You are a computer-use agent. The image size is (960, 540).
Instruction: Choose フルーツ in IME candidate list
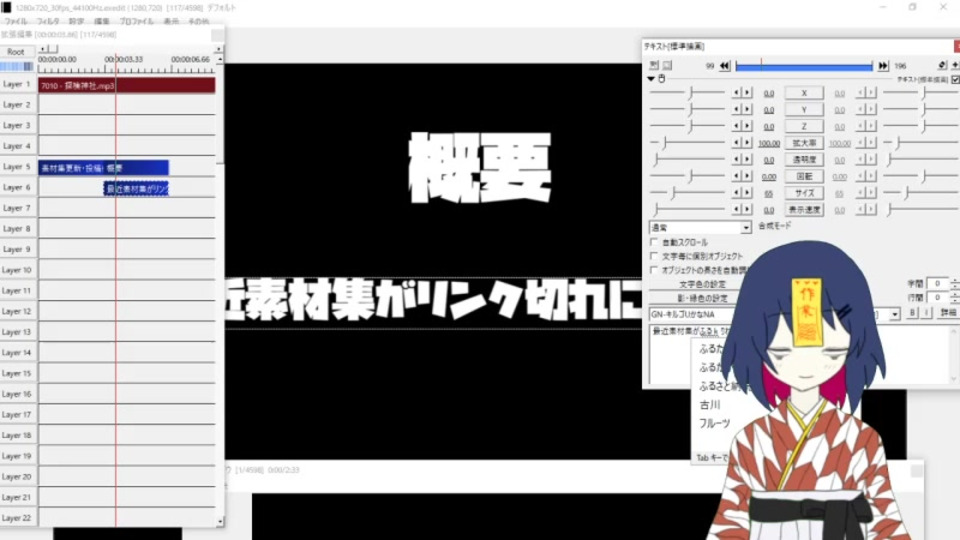pos(714,423)
